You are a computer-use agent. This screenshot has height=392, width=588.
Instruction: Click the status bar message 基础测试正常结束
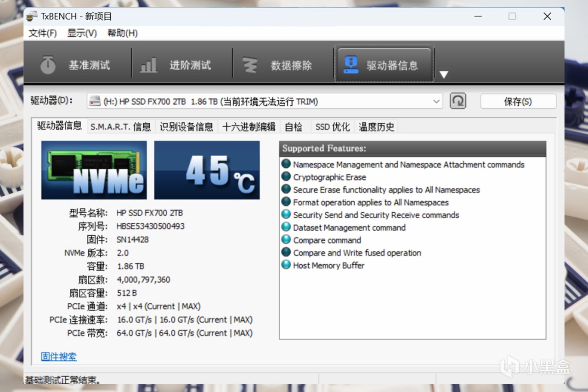(63, 380)
